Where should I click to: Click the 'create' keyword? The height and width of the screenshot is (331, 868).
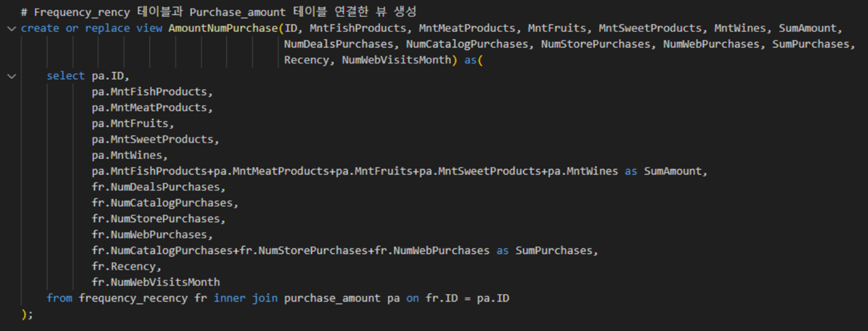[x=40, y=28]
